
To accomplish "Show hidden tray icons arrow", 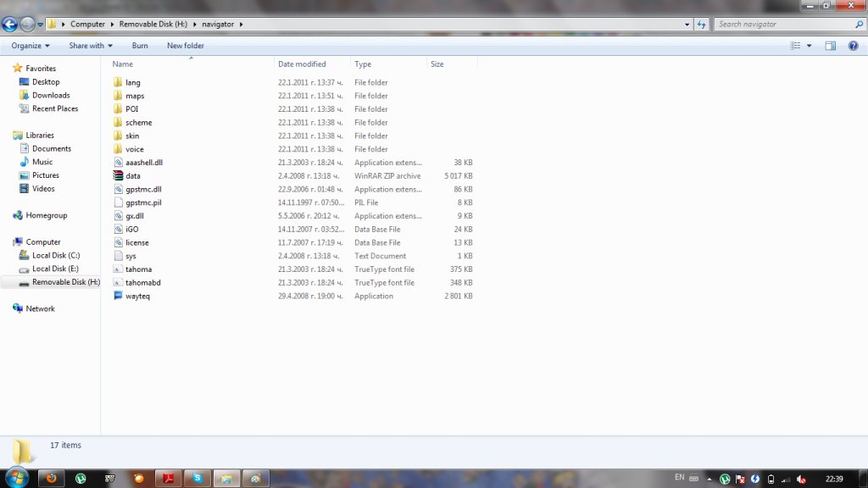I will [x=709, y=480].
